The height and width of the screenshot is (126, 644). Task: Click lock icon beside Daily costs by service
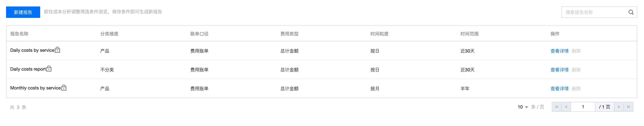[58, 50]
